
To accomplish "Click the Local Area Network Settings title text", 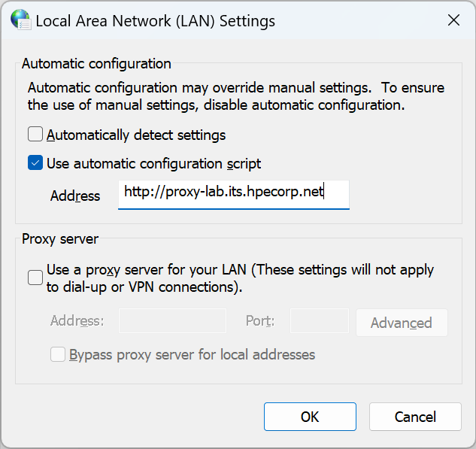I will 155,21.
